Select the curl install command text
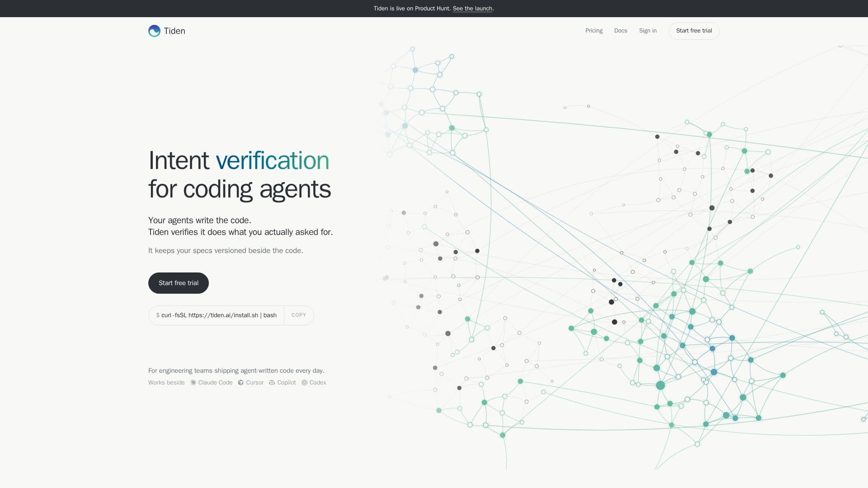Image resolution: width=868 pixels, height=488 pixels. 219,315
